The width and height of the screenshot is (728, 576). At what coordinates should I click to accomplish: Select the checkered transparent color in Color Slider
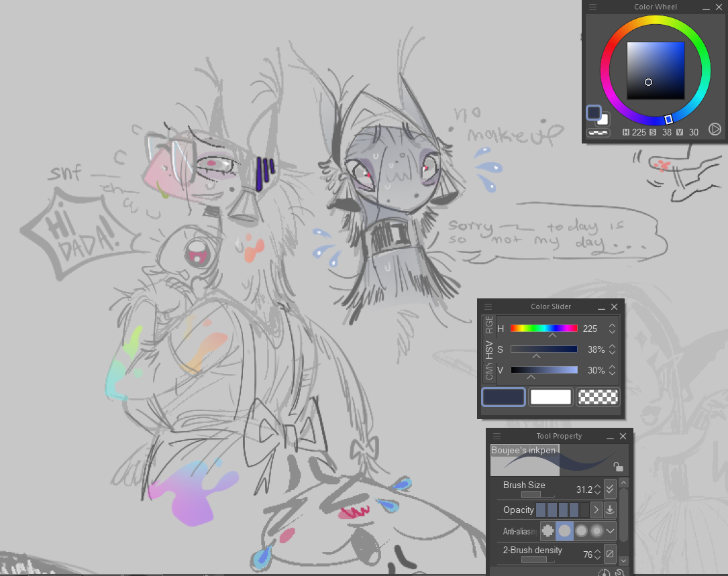597,397
